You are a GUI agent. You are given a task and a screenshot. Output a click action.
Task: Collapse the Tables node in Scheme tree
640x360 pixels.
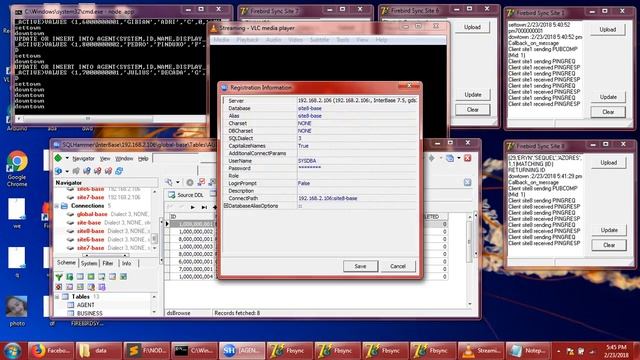(x=57, y=297)
